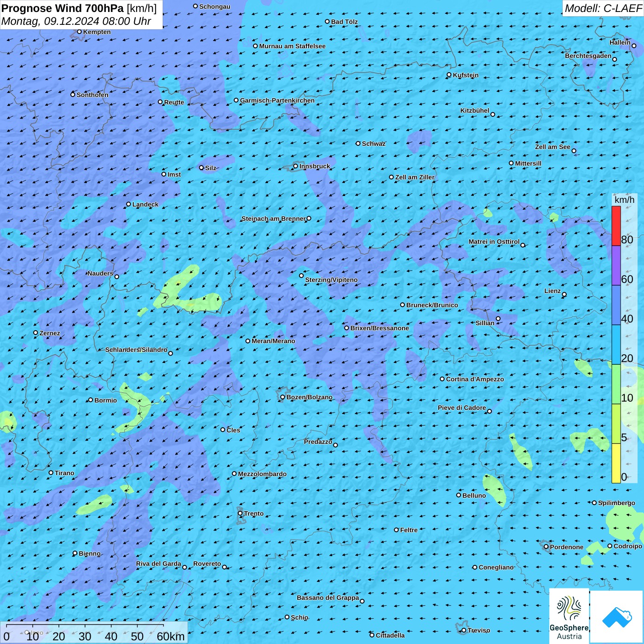Click the 'Murnau am Staffelsee' label

(292, 46)
